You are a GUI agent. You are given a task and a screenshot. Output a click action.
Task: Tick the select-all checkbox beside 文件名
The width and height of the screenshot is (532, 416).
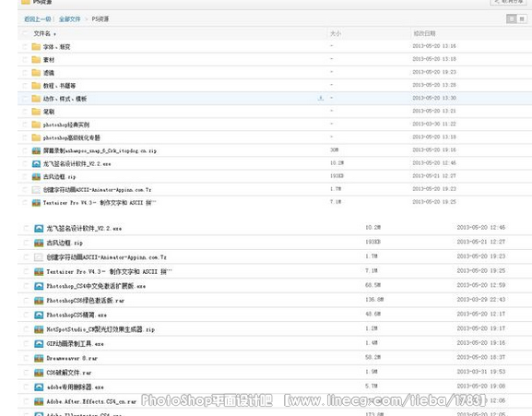click(x=24, y=33)
